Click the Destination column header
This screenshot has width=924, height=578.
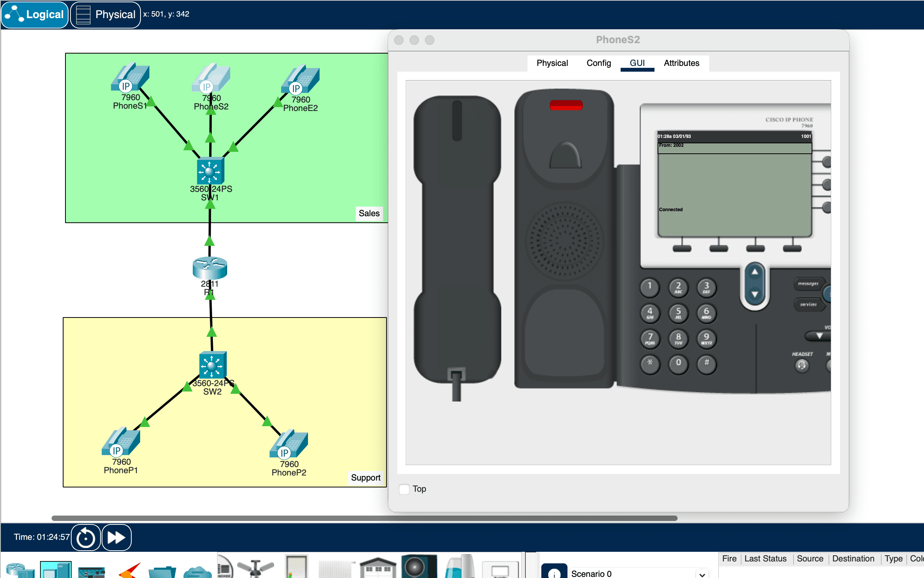853,559
